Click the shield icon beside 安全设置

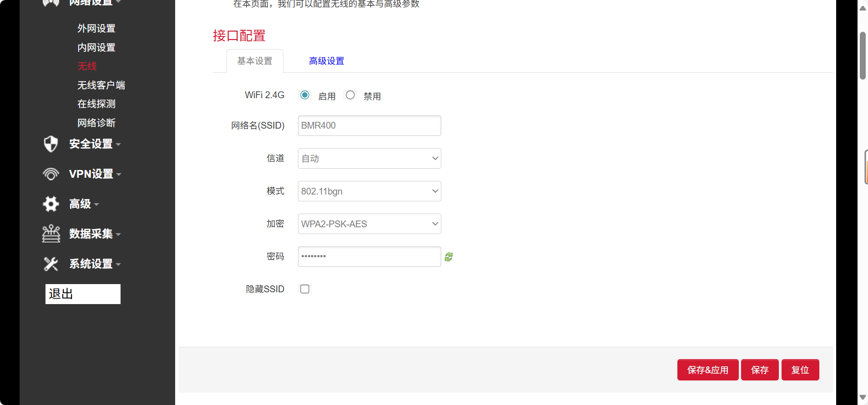click(50, 144)
